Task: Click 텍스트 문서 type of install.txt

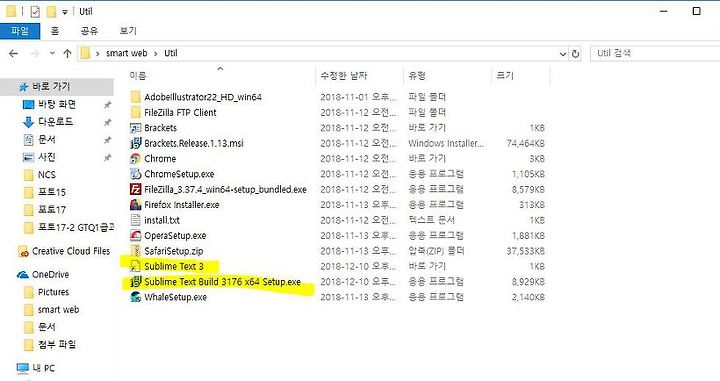Action: click(x=431, y=220)
